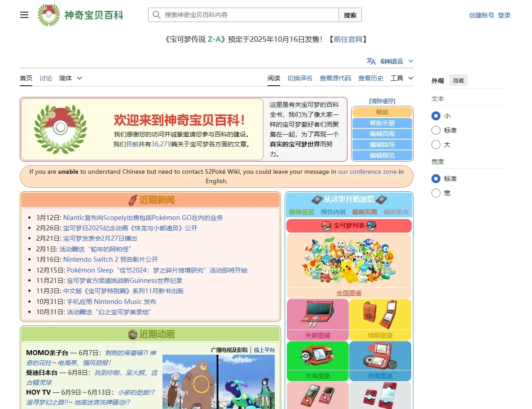Click the 搜索 search button

350,15
